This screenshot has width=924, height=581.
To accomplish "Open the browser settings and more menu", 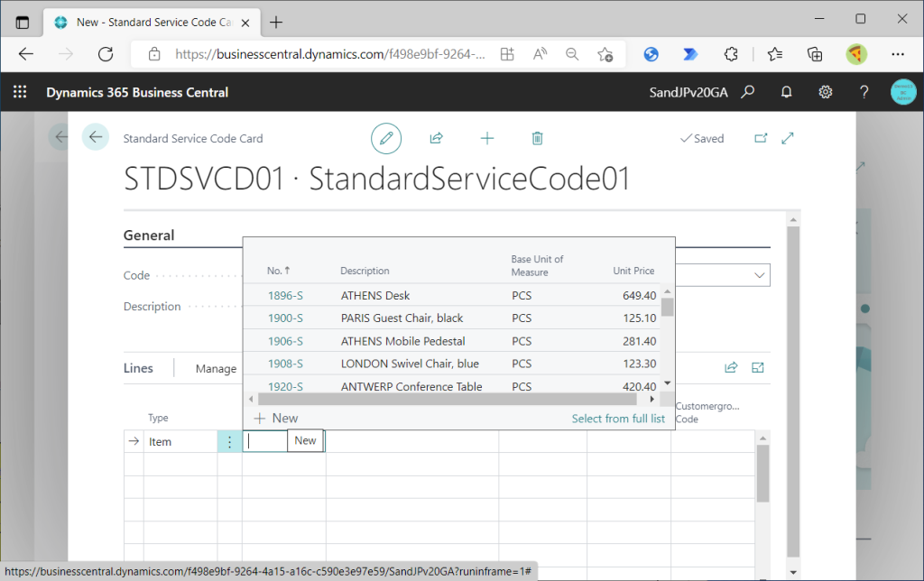I will click(x=898, y=54).
